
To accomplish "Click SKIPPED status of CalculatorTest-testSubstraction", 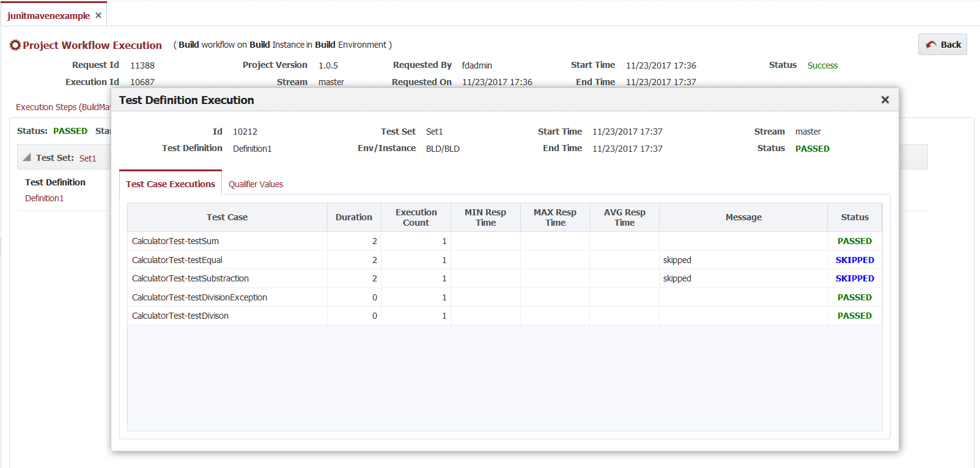I will [x=855, y=278].
